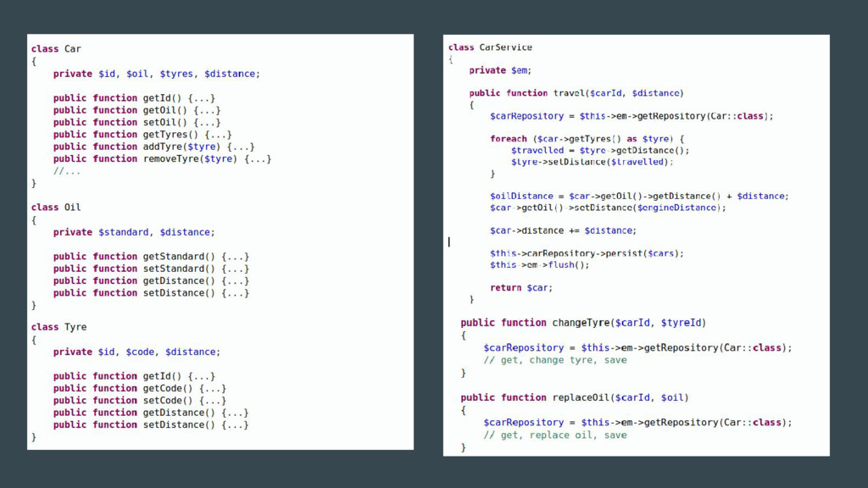Click "public function changeTyre($carId, $tyreId)" signature

583,323
